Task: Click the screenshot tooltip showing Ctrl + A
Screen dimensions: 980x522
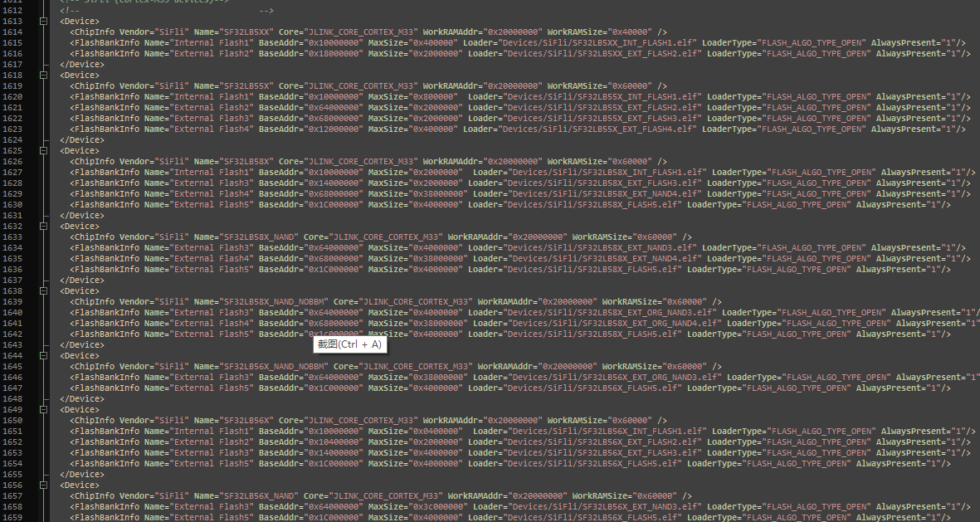Action: click(x=349, y=344)
